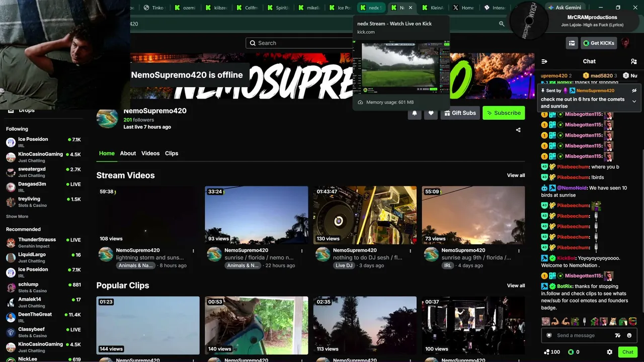644x362 pixels.
Task: View all Stream Videos
Action: (x=516, y=175)
